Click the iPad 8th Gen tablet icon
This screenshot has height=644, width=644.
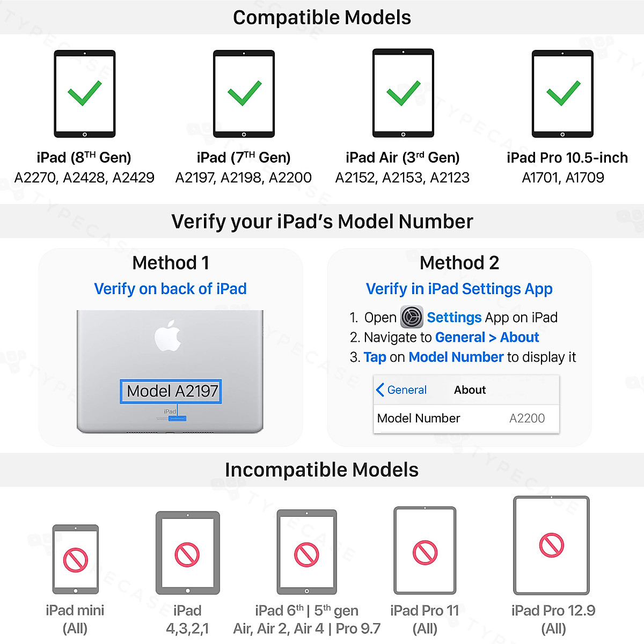(x=85, y=94)
